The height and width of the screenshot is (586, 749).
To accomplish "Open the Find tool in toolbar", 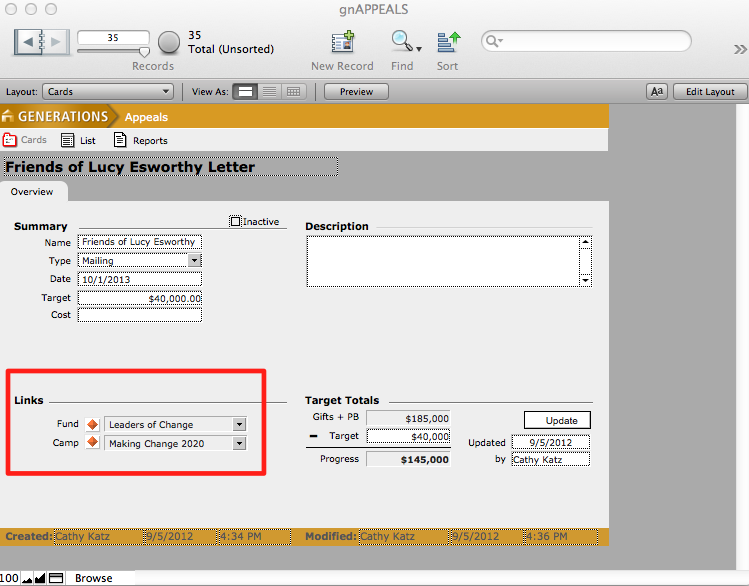I will coord(402,42).
